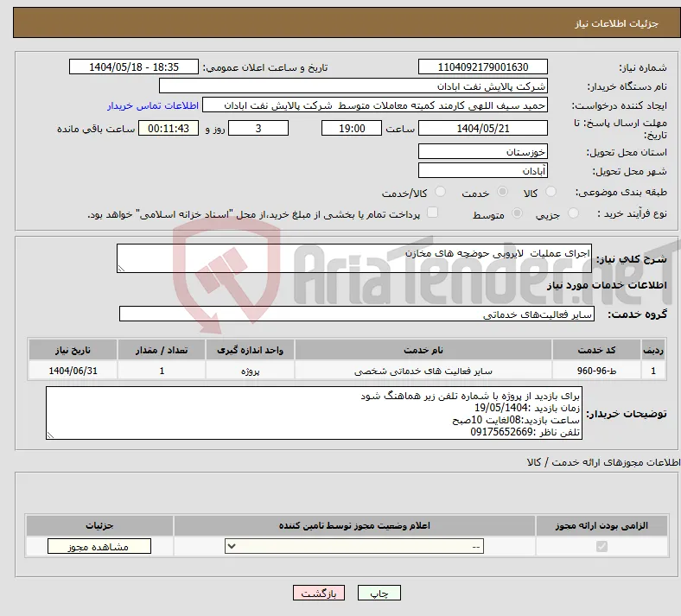Click the جزئیات column header in permits table

[x=99, y=525]
